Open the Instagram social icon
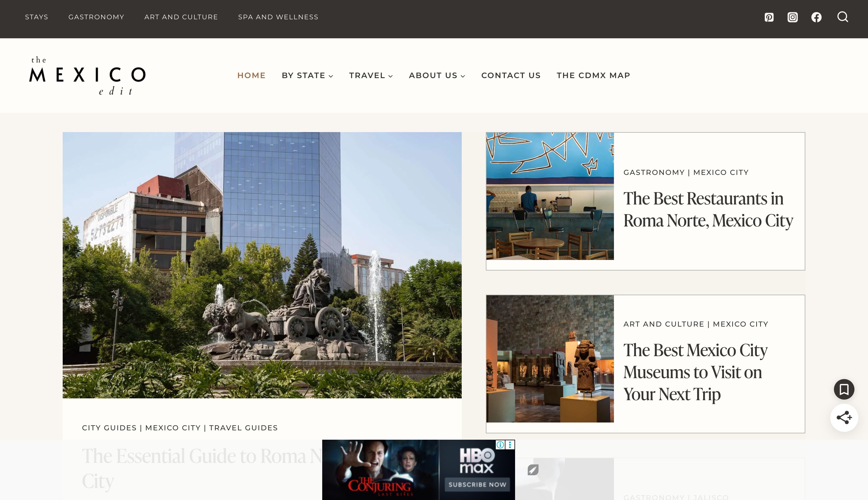Viewport: 868px width, 500px height. pos(792,17)
